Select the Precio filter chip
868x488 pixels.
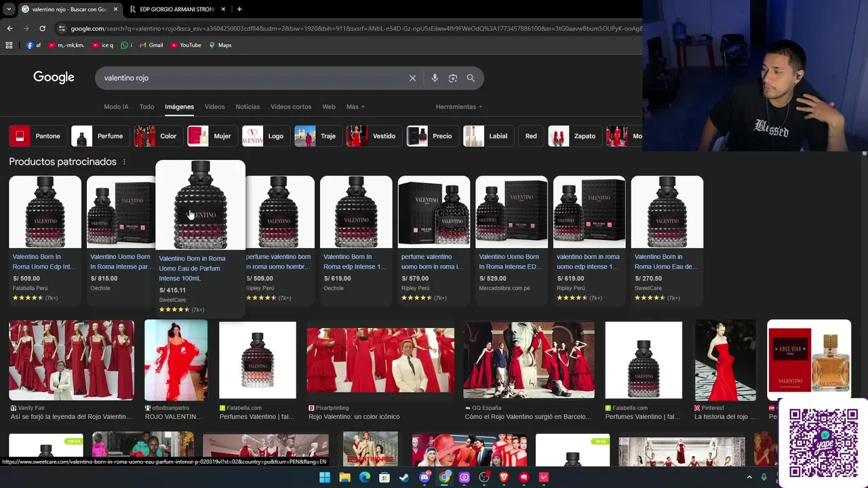tap(431, 136)
